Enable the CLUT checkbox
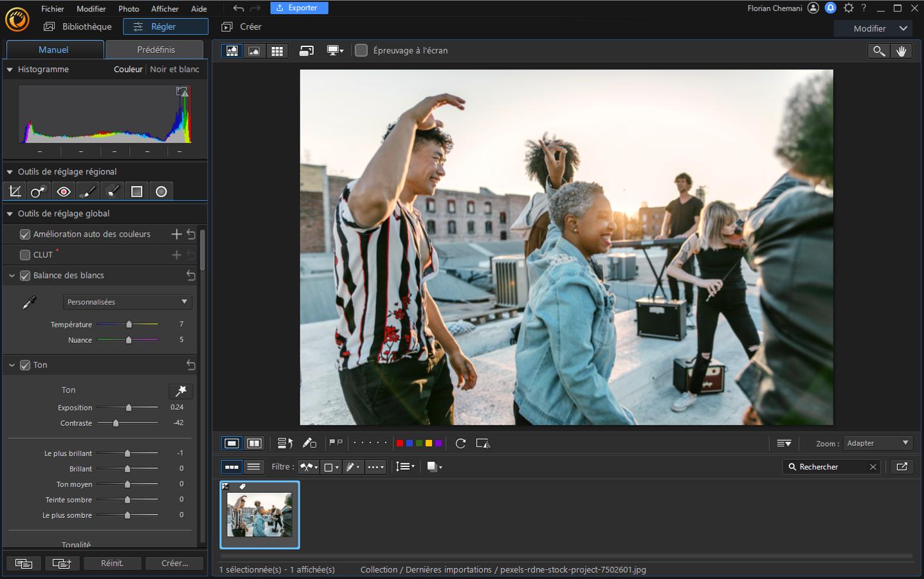The height and width of the screenshot is (579, 924). (25, 255)
